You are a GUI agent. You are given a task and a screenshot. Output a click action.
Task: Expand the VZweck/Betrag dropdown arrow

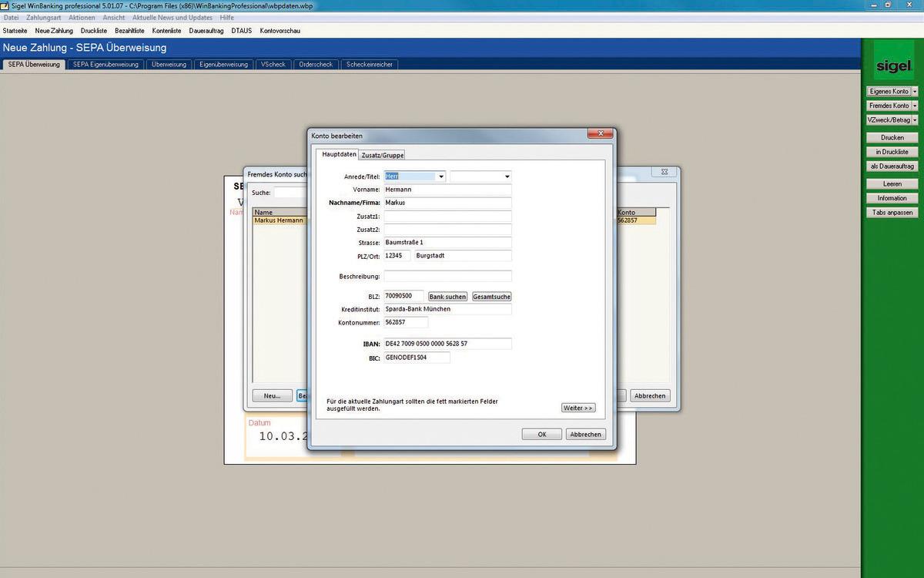click(x=913, y=120)
